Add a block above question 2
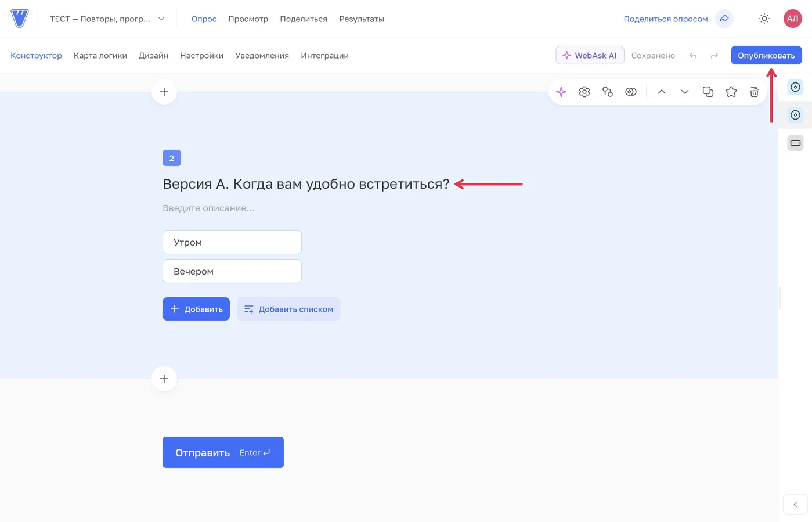The image size is (812, 522). [x=164, y=92]
